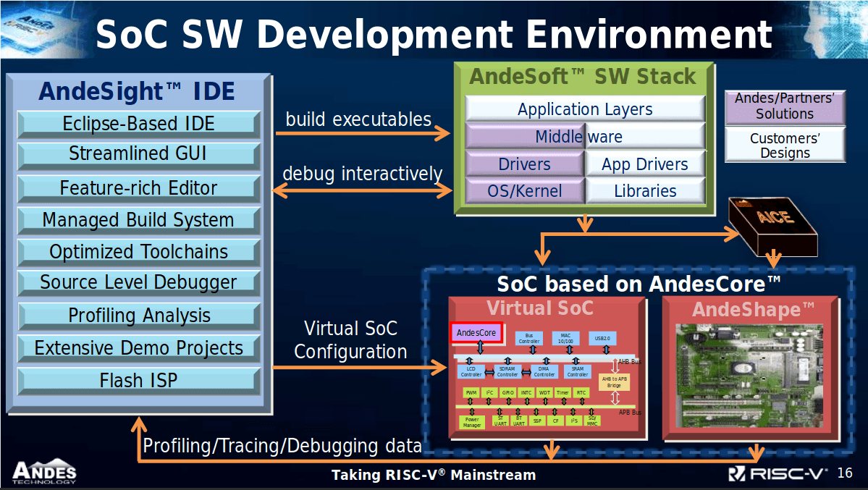Select the I2C peripheral block
Image resolution: width=868 pixels, height=490 pixels.
pyautogui.click(x=489, y=392)
